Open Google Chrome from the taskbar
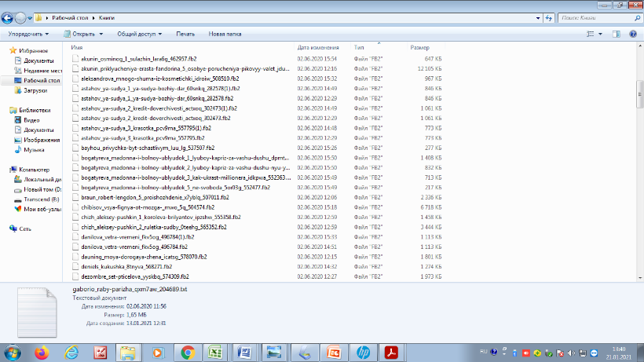Screen dimensions: 644x362 point(188,350)
